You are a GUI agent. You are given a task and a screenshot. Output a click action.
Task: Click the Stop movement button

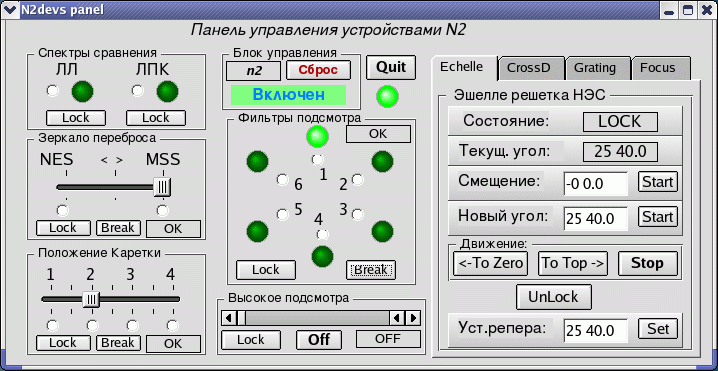tap(647, 263)
